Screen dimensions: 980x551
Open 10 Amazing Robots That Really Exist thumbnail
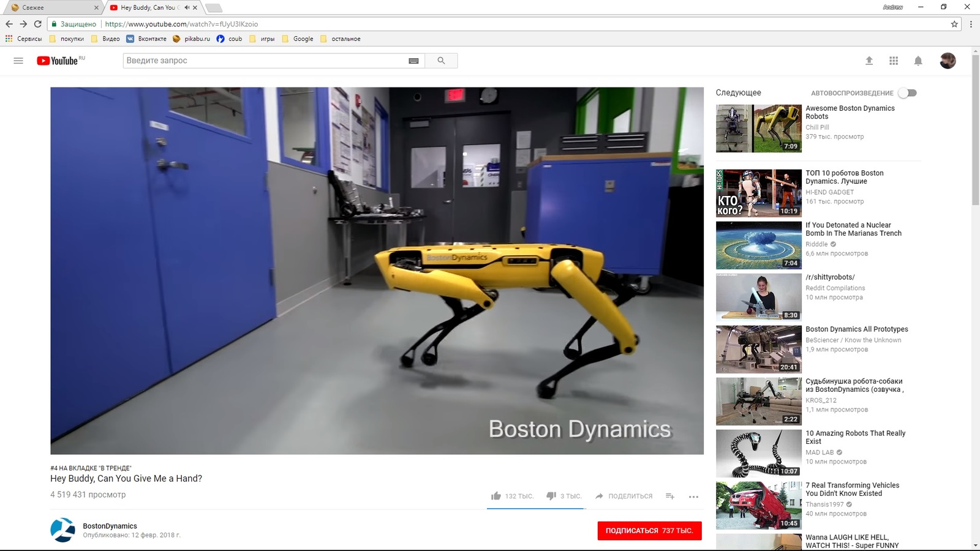[759, 453]
